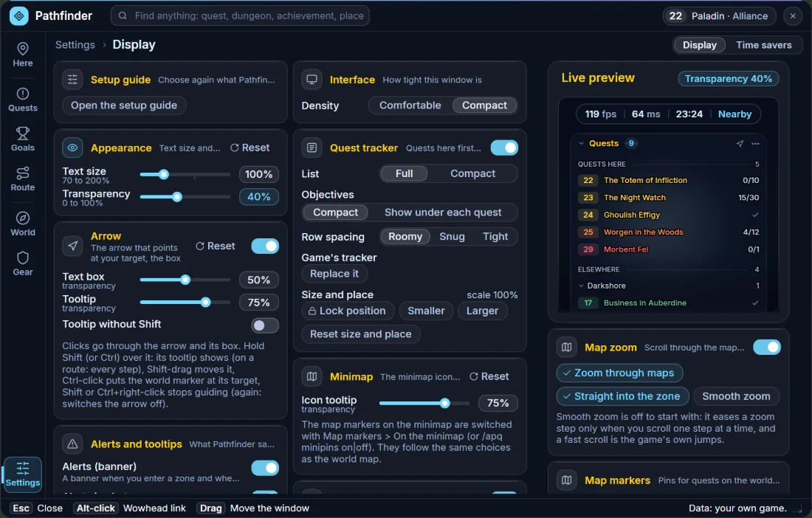
Task: Click the Transparency 40% preview badge
Action: [x=729, y=79]
